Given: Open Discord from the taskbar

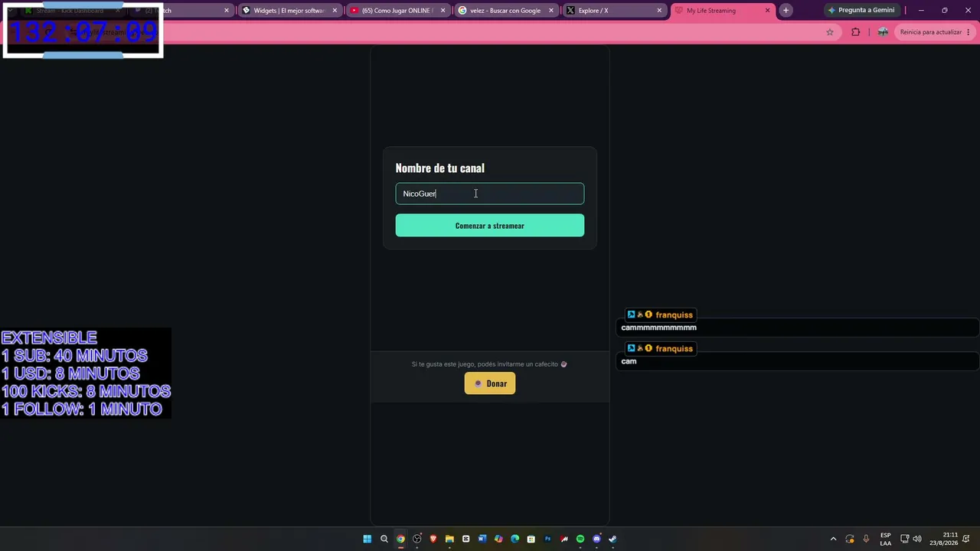Looking at the screenshot, I should point(596,539).
